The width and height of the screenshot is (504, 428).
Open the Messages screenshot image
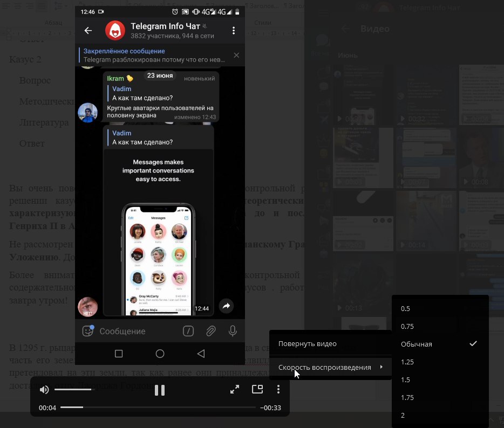(x=158, y=232)
